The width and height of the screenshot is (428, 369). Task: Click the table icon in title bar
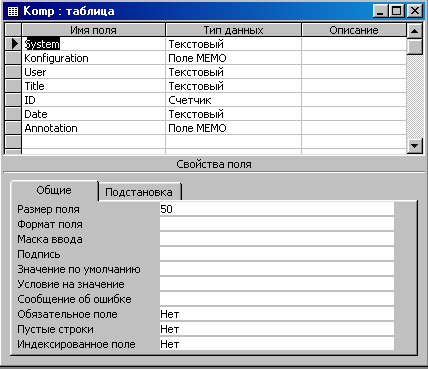(13, 11)
